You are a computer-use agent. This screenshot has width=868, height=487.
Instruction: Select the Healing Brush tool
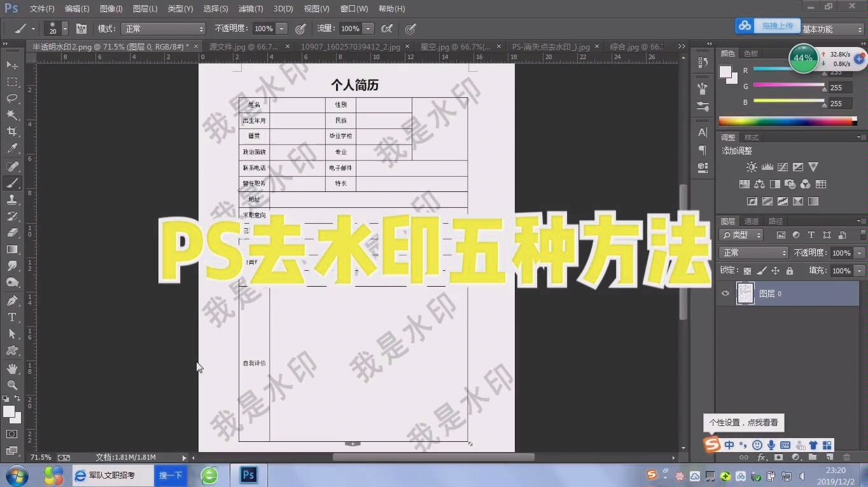click(x=12, y=167)
